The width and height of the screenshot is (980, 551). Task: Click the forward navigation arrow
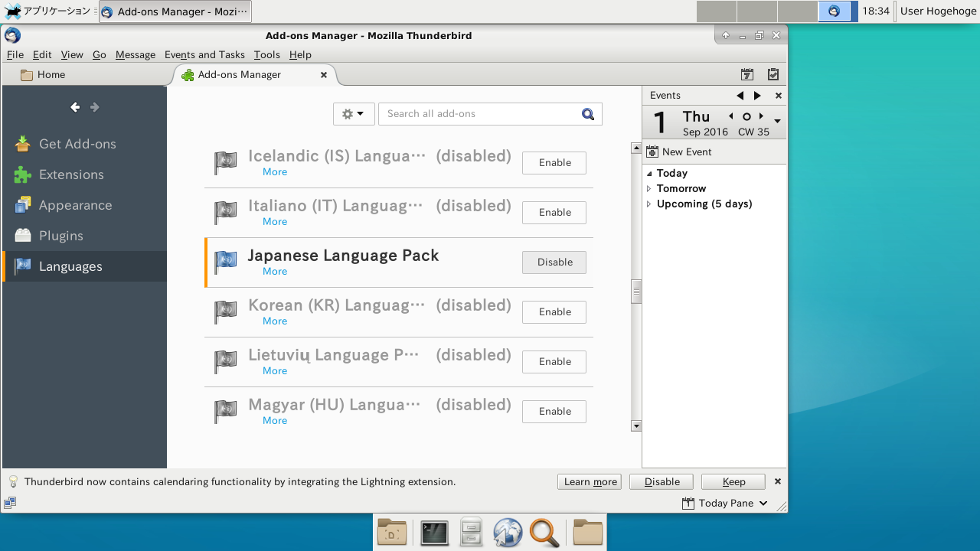coord(95,107)
